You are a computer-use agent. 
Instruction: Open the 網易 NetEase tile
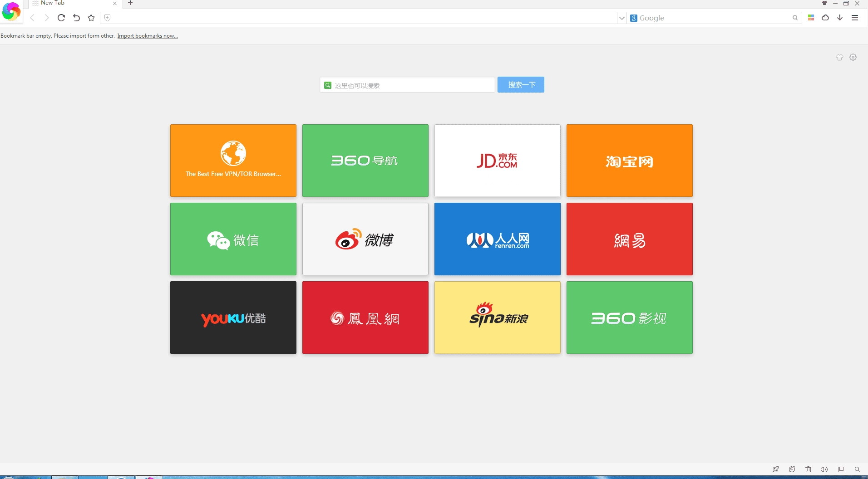pyautogui.click(x=630, y=239)
